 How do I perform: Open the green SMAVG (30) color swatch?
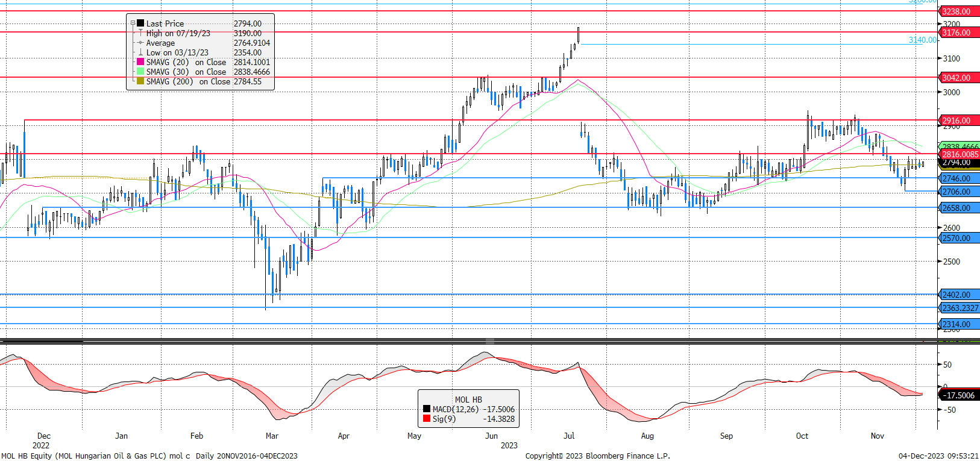click(x=140, y=72)
